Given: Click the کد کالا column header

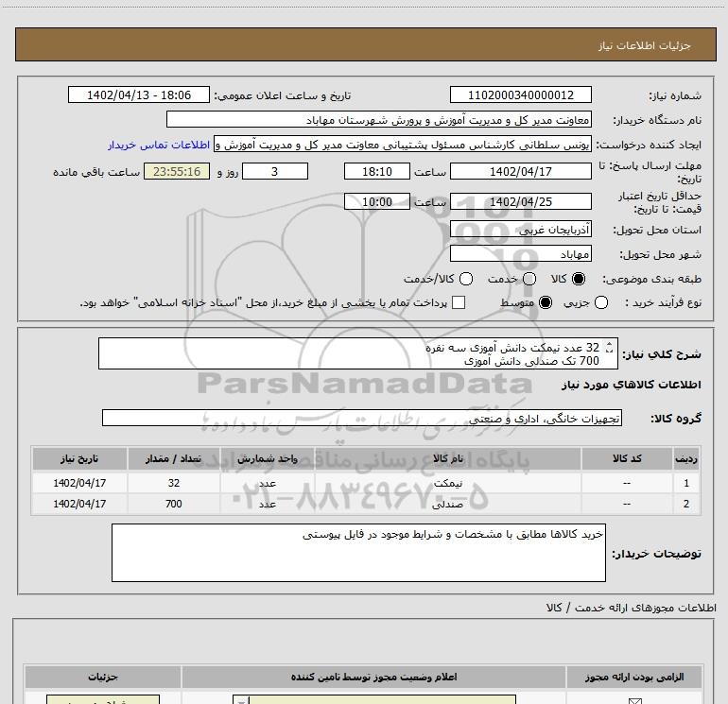Looking at the screenshot, I should [627, 459].
